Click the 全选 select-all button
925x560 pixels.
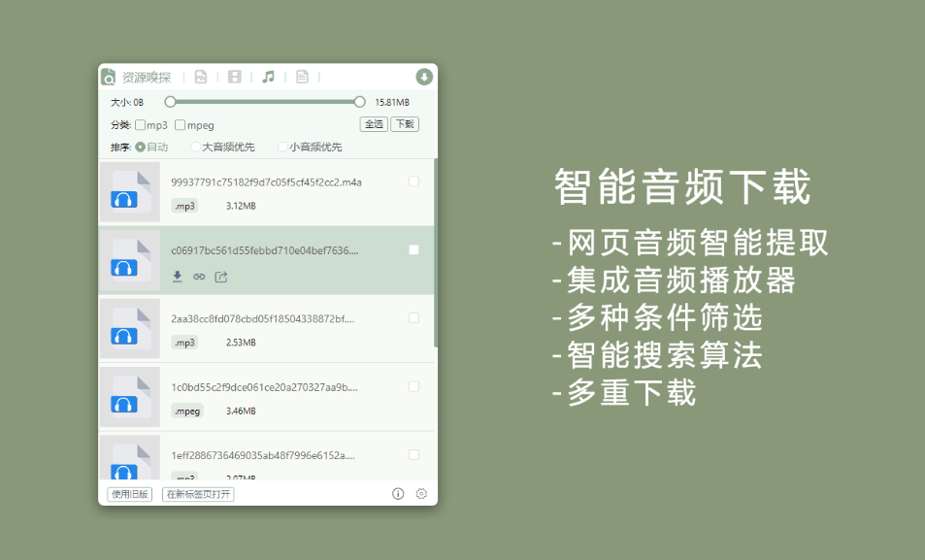tap(374, 123)
